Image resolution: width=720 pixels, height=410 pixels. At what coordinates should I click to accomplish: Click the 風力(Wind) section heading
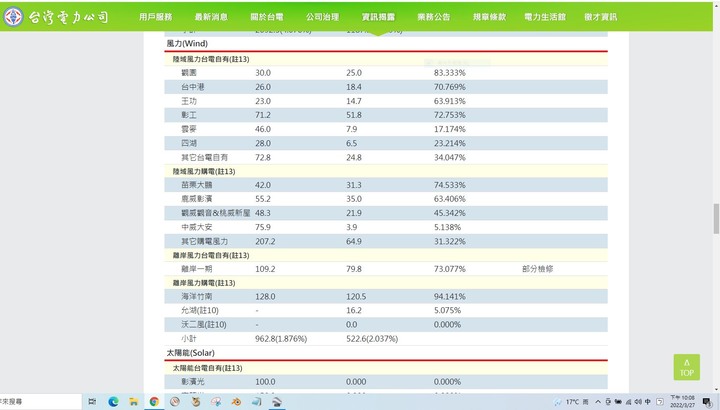point(187,44)
